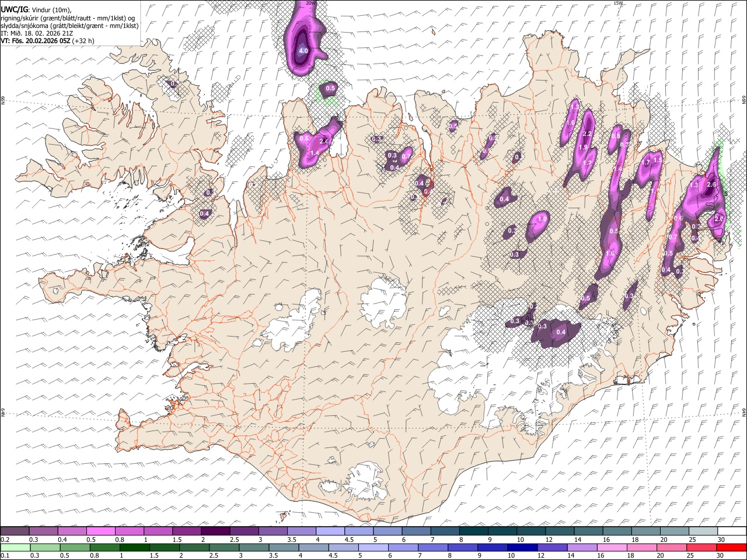Click the 16 light pink swatch, lower legend row
The width and height of the screenshot is (747, 560).
[x=612, y=548]
